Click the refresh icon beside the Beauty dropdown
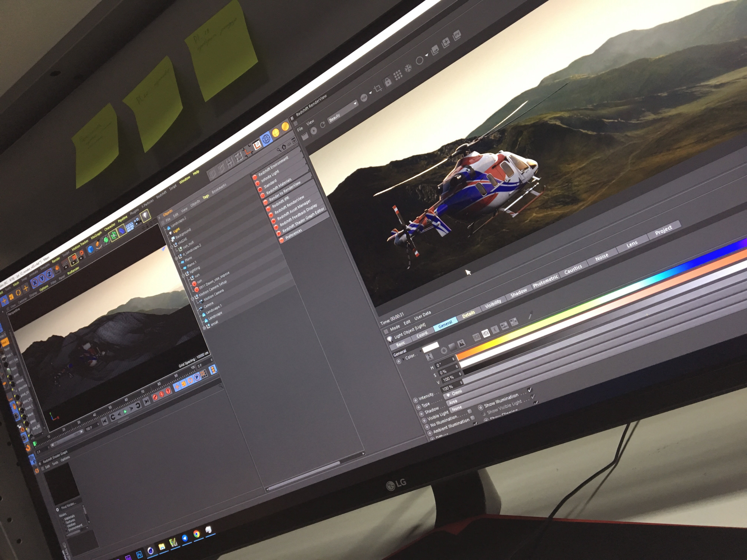The image size is (747, 560). (x=322, y=125)
